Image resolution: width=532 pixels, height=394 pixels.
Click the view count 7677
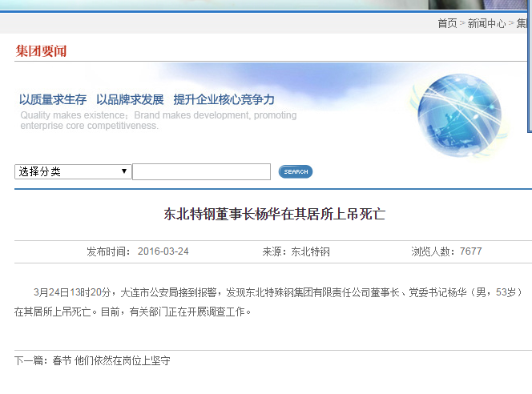[470, 251]
